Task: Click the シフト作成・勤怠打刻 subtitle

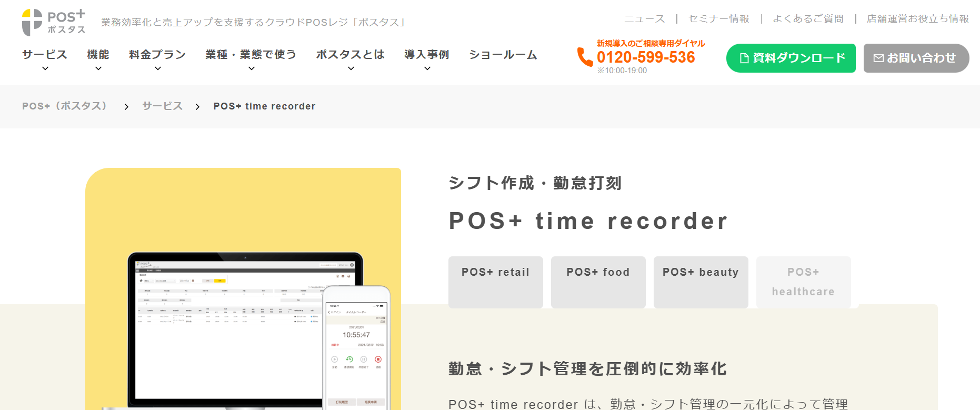Action: (x=535, y=183)
